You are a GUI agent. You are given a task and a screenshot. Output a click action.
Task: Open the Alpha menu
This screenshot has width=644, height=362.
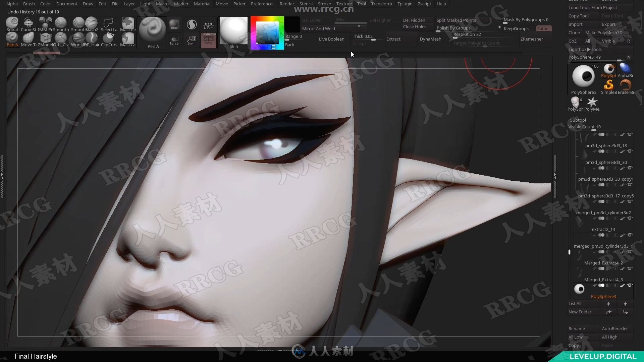tap(12, 4)
